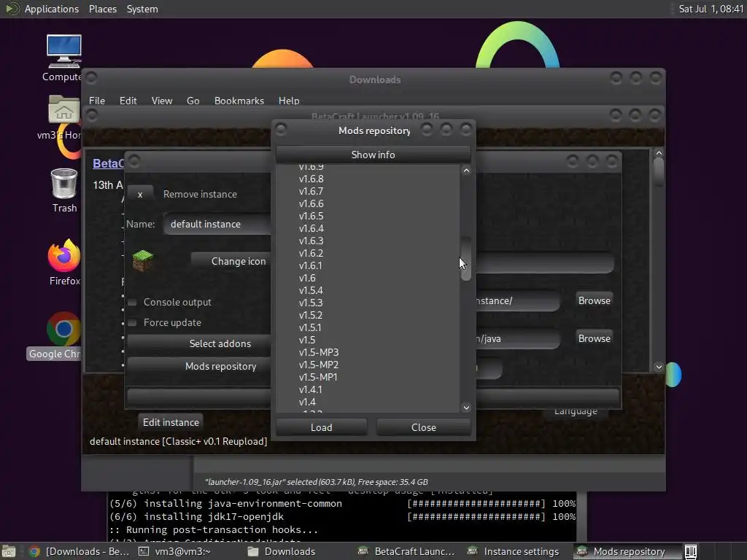Select v1.6.5 in the mod list
This screenshot has height=560, width=747.
pos(311,216)
